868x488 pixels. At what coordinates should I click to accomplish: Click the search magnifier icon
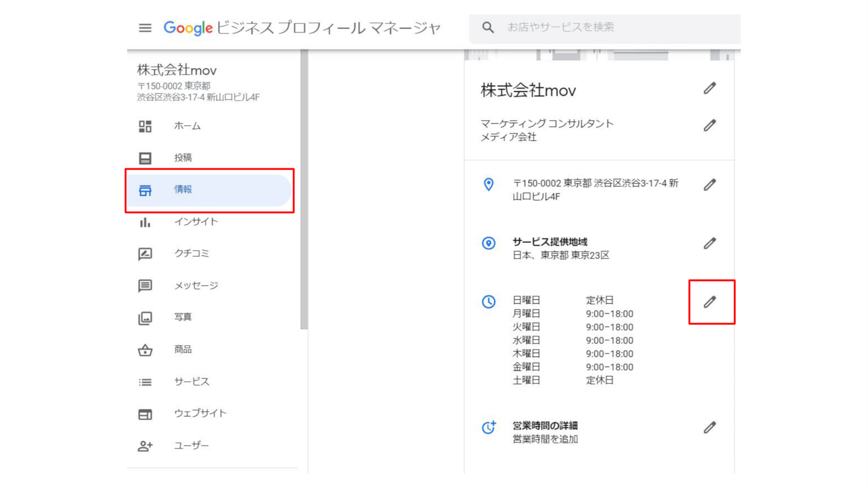point(488,27)
